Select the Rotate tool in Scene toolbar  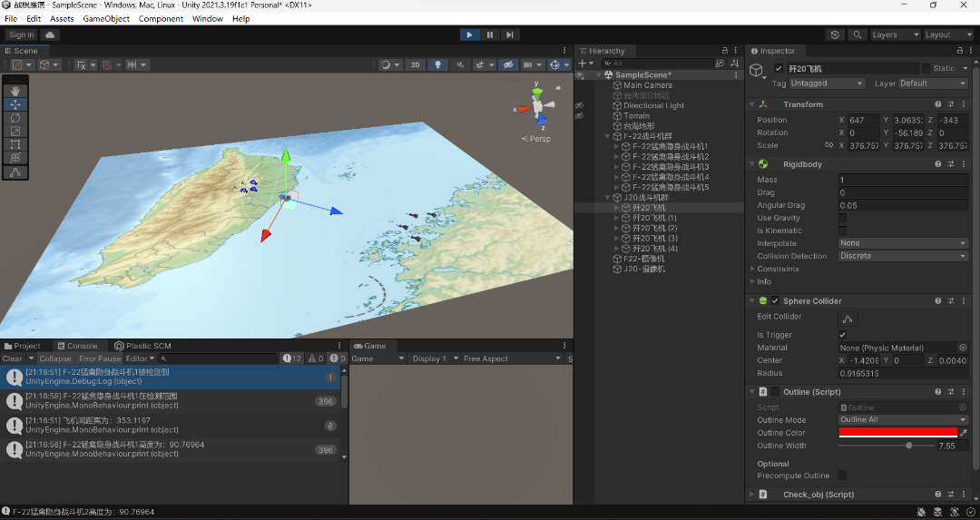point(16,118)
